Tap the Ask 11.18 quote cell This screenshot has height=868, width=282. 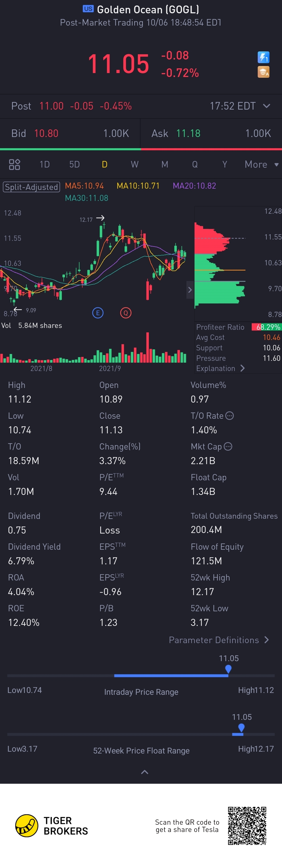211,133
